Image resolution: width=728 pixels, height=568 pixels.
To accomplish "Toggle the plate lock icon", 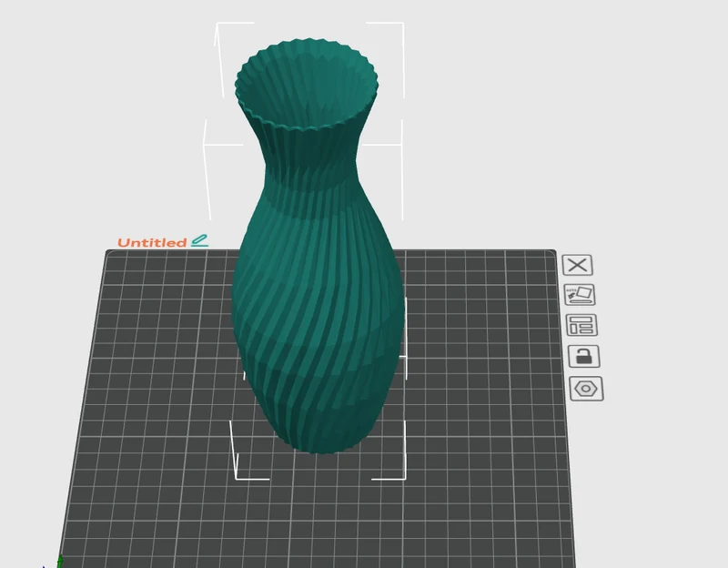I will pos(583,356).
